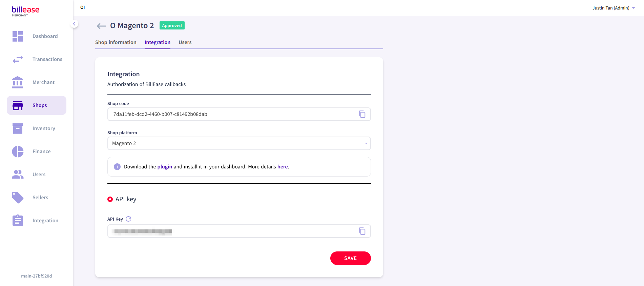
Task: Open the 'here' more details link
Action: pyautogui.click(x=283, y=167)
